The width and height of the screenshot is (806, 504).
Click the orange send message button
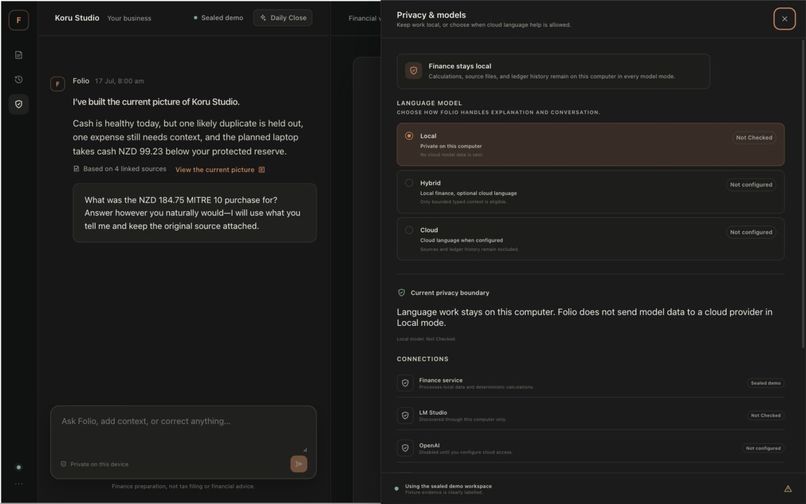299,464
